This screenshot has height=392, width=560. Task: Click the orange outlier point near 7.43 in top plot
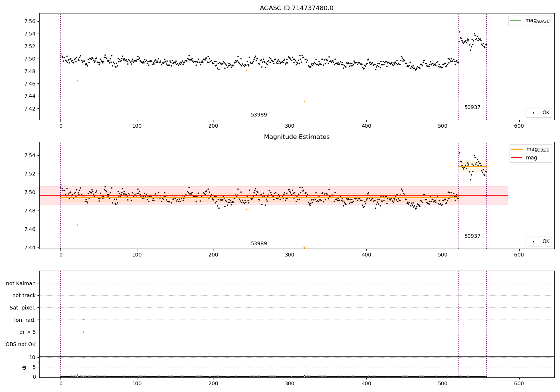pos(304,101)
